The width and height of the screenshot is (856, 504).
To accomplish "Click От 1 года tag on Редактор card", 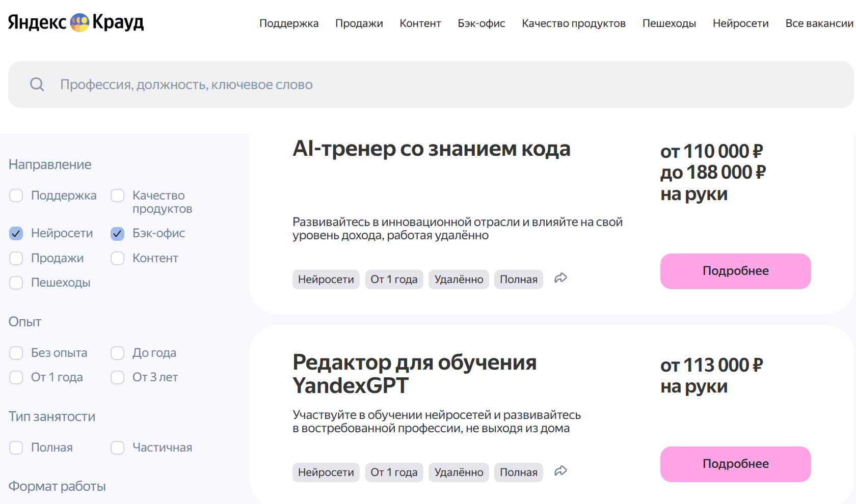I will (394, 472).
